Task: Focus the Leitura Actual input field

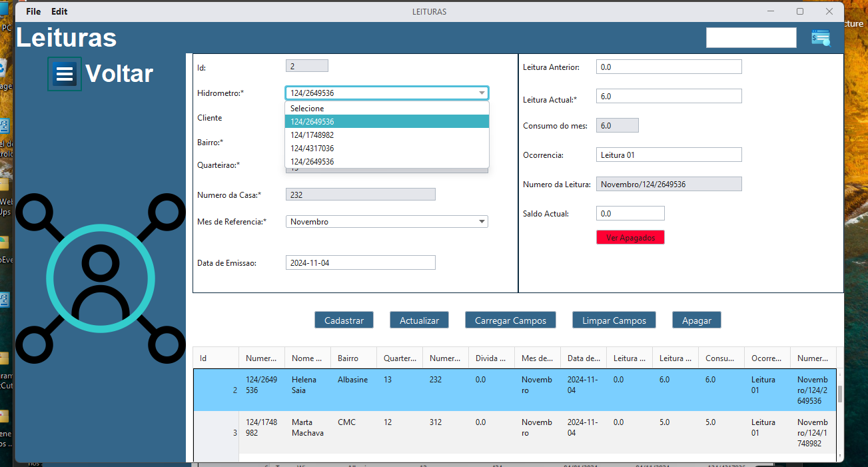Action: click(x=669, y=96)
